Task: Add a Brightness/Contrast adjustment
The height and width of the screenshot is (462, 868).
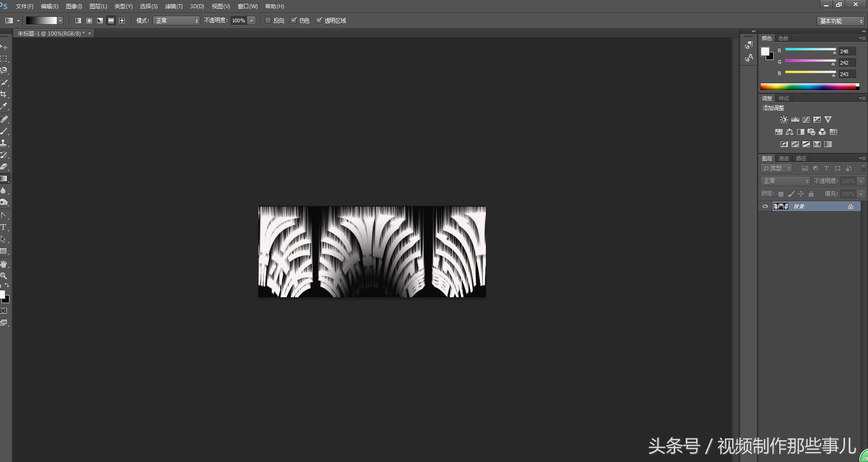Action: point(784,120)
